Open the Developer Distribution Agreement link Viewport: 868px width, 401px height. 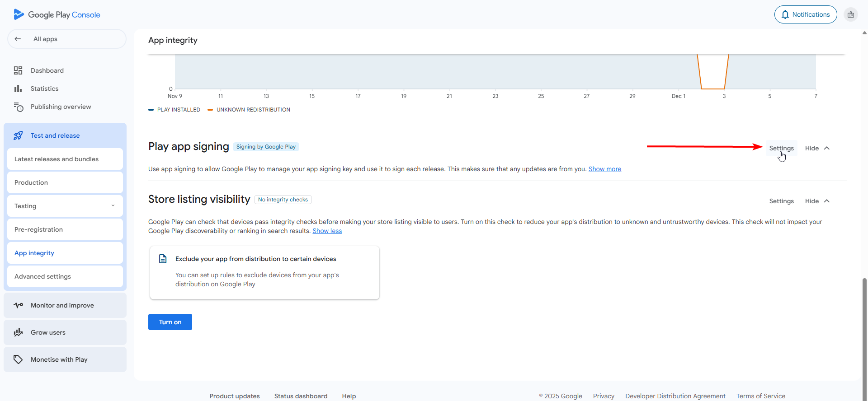tap(675, 396)
